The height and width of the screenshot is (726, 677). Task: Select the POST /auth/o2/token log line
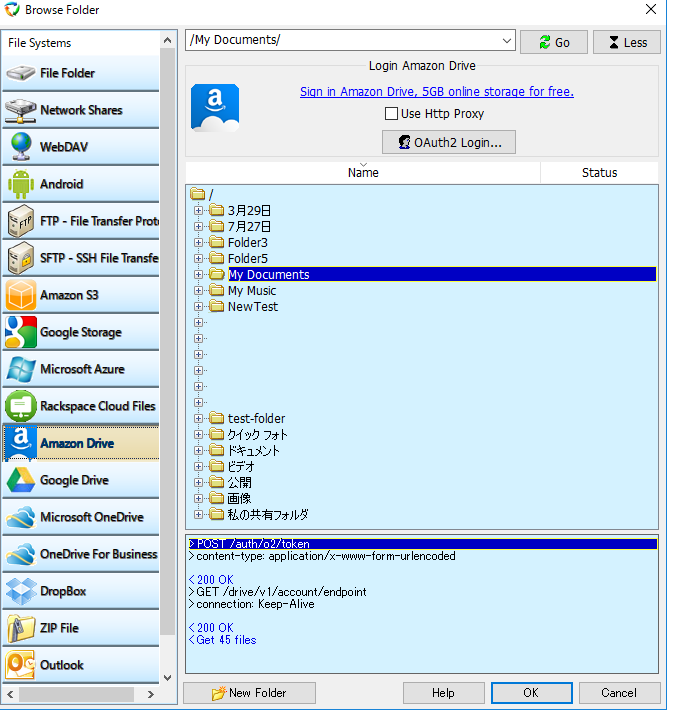click(422, 544)
